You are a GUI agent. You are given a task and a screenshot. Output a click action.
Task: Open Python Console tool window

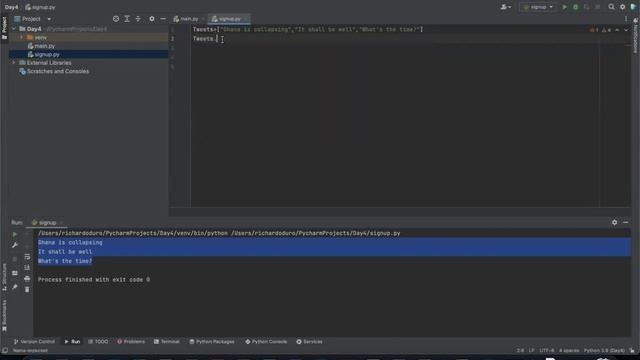coord(266,342)
